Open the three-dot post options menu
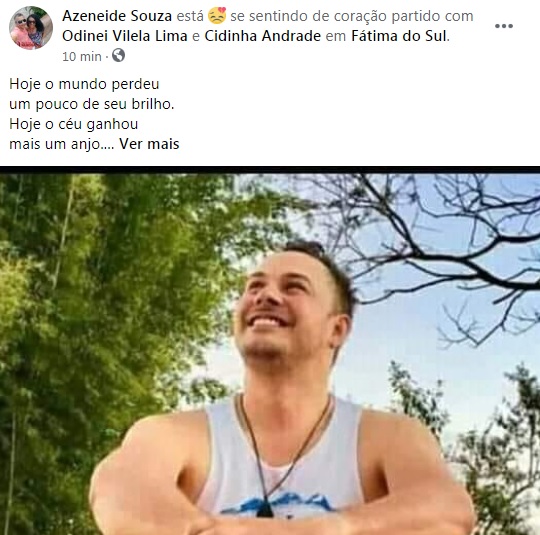Viewport: 540px width, 535px height. click(x=504, y=26)
